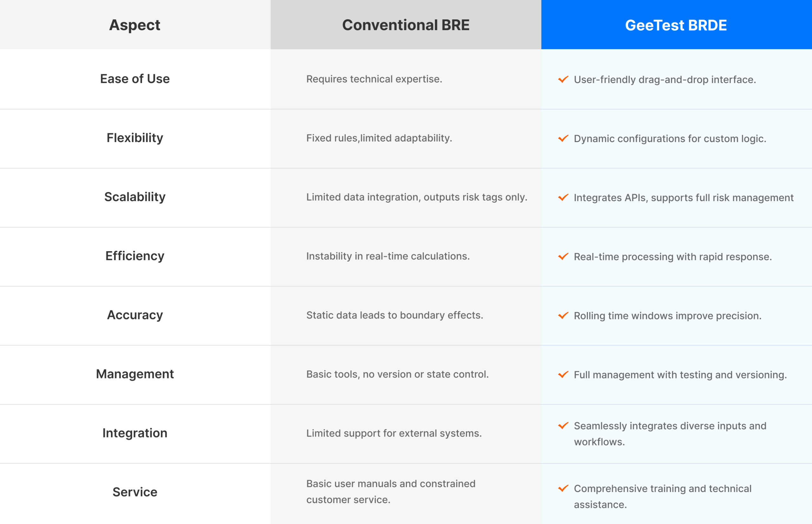Image resolution: width=812 pixels, height=524 pixels.
Task: Click 'Seamlessly integrates diverse inputs and workflows.' text
Action: pyautogui.click(x=670, y=434)
